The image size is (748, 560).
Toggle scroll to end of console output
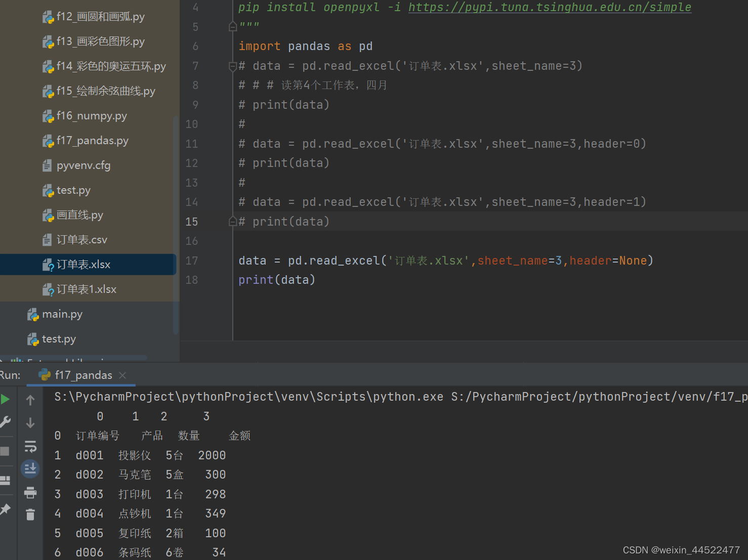coord(30,469)
